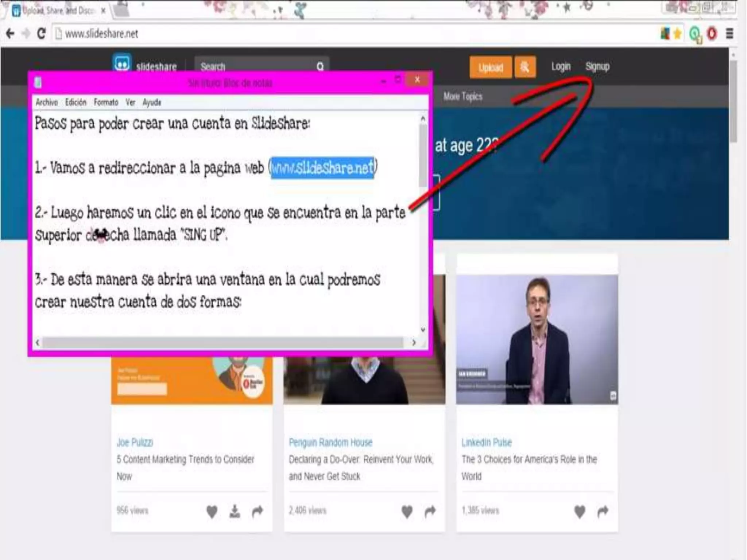Click the orange Upload button
Image resolution: width=747 pixels, height=560 pixels.
[491, 67]
